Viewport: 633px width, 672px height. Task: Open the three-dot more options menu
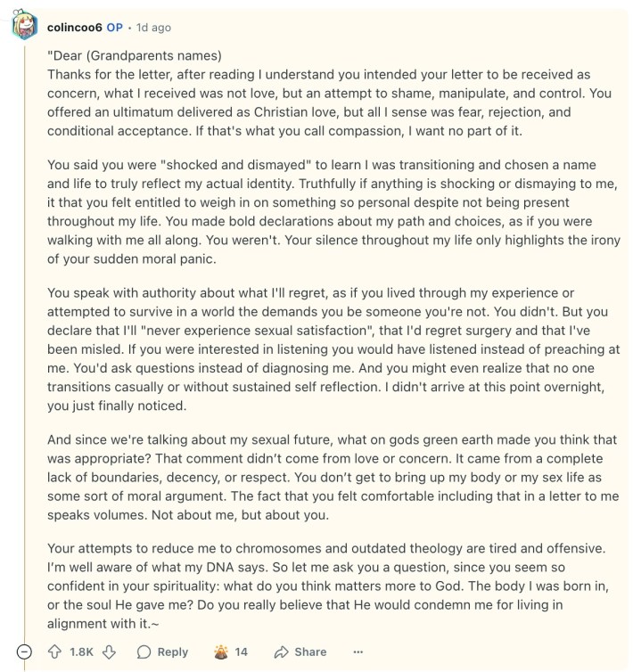point(358,652)
